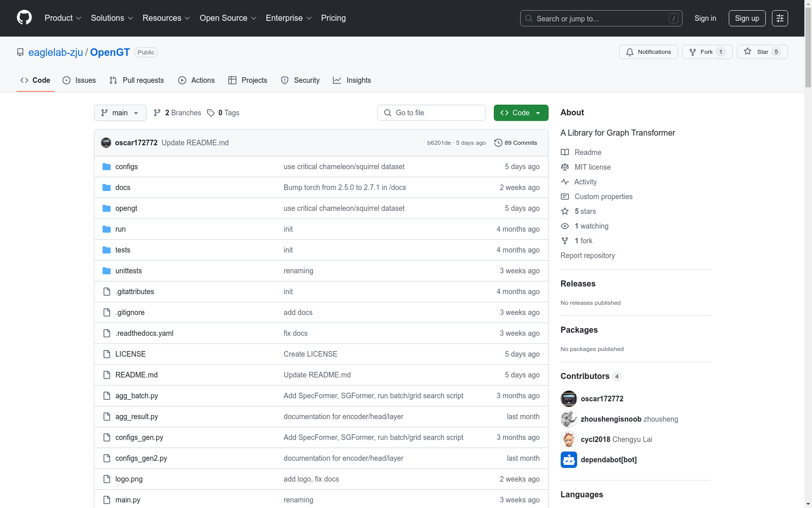
Task: Open the Pull requests tab
Action: coord(137,80)
